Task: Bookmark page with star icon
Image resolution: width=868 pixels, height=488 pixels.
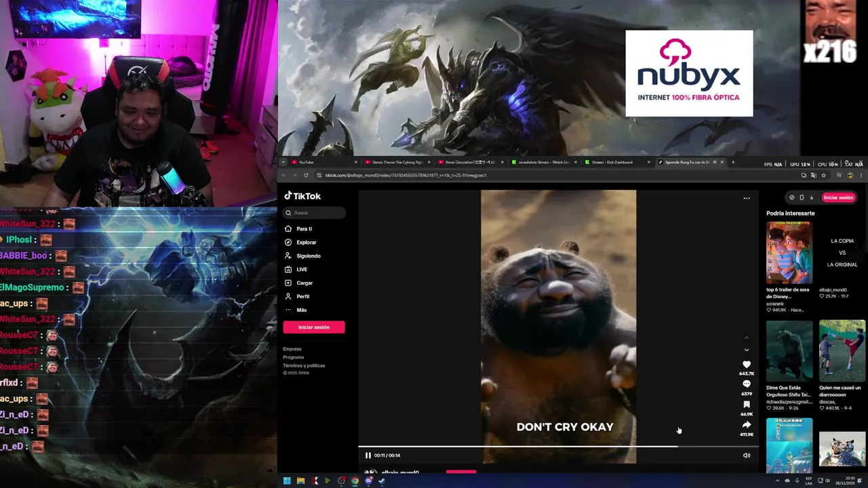Action: tap(824, 176)
